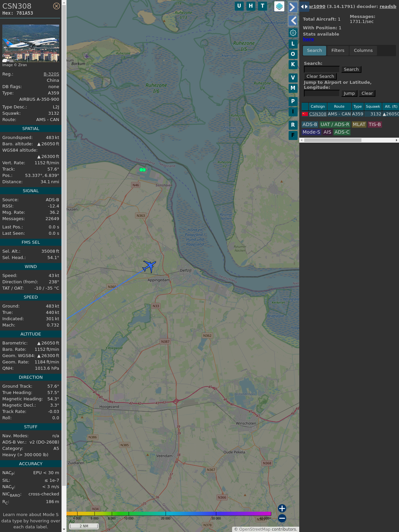Open the B-320S registration link
The image size is (399, 532).
(x=51, y=74)
